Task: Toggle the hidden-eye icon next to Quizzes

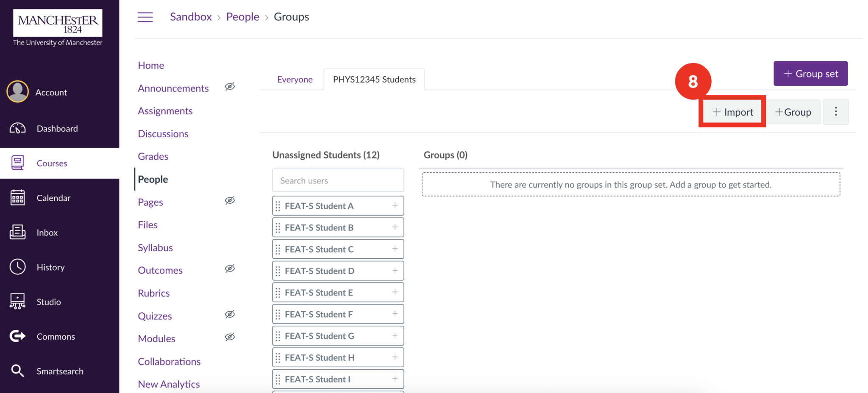Action: (x=230, y=314)
